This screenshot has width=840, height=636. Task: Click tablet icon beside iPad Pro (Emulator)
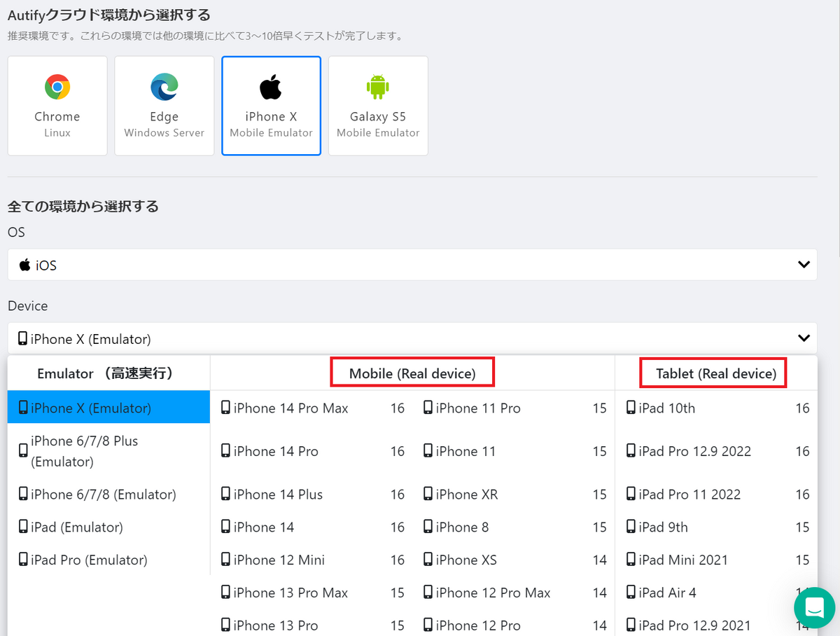(23, 560)
